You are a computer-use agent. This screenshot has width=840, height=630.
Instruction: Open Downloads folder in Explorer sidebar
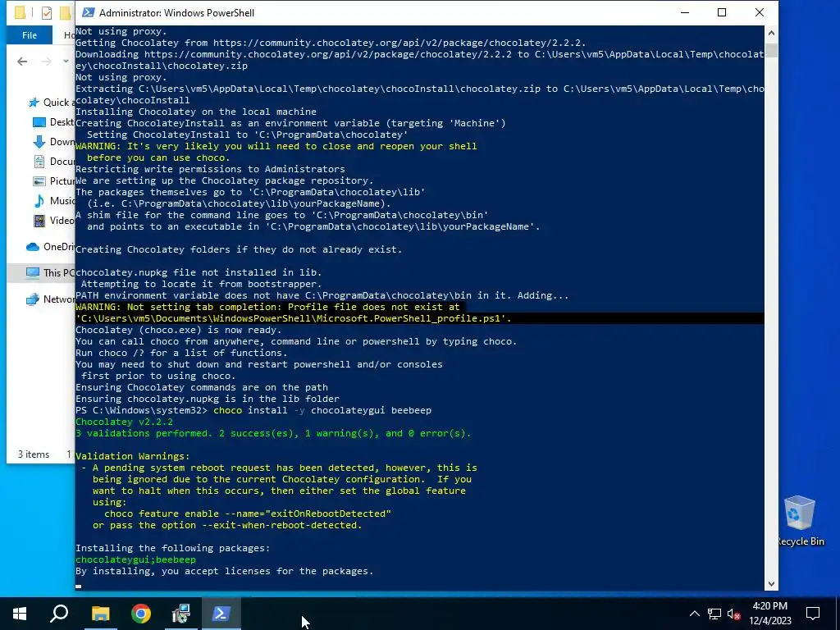point(53,142)
